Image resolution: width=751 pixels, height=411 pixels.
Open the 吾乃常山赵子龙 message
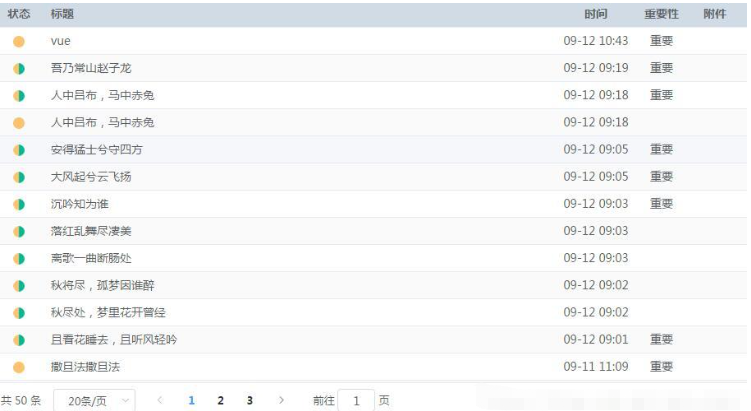click(x=91, y=68)
